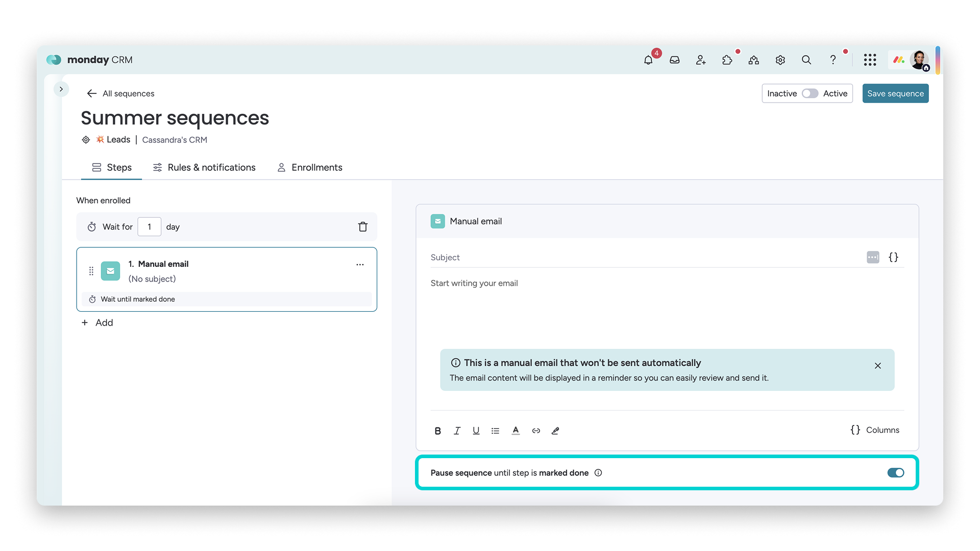Toggle Pause sequence until marked done
Image resolution: width=980 pixels, height=551 pixels.
point(895,473)
